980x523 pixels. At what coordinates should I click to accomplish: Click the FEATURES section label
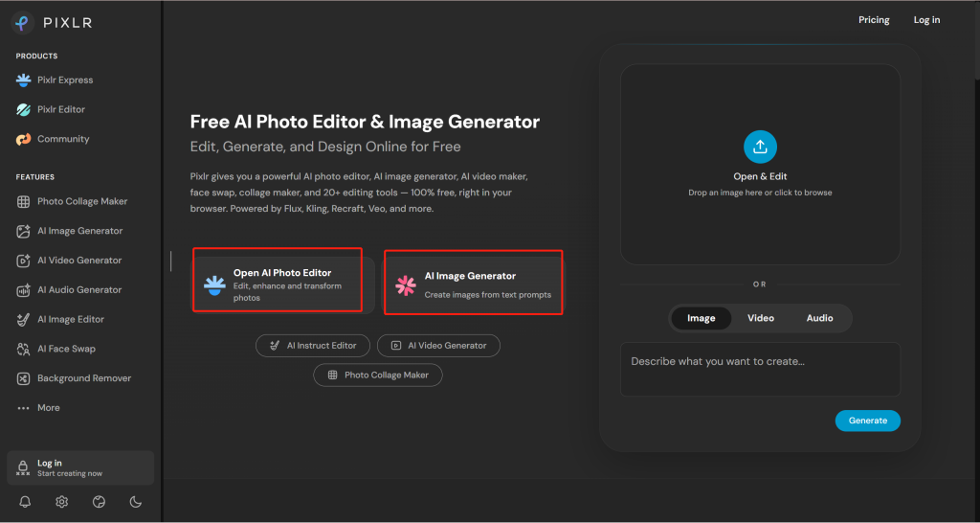tap(35, 177)
